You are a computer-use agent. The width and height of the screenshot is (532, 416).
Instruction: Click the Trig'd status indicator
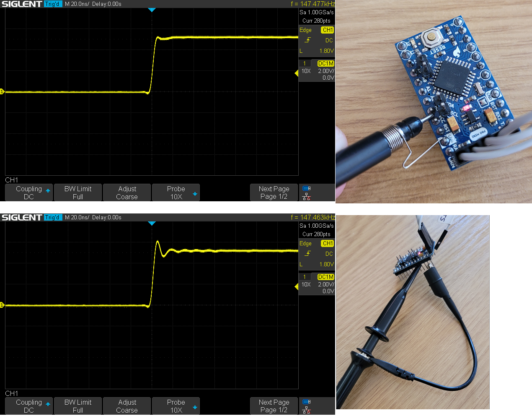tap(53, 4)
